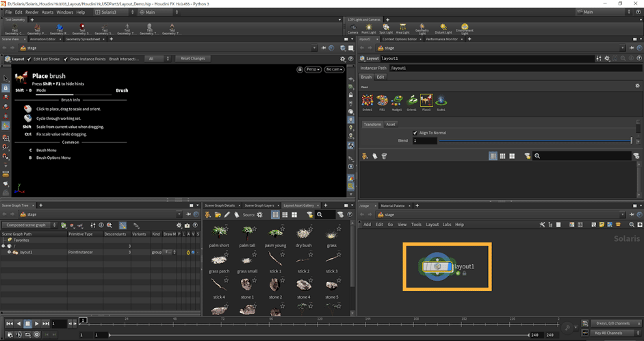644x341 pixels.
Task: Open parameter pane help question icon
Action: pyautogui.click(x=639, y=58)
